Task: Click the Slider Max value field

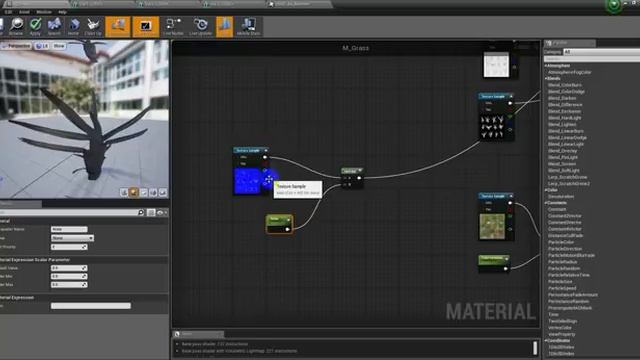Action: pos(69,284)
